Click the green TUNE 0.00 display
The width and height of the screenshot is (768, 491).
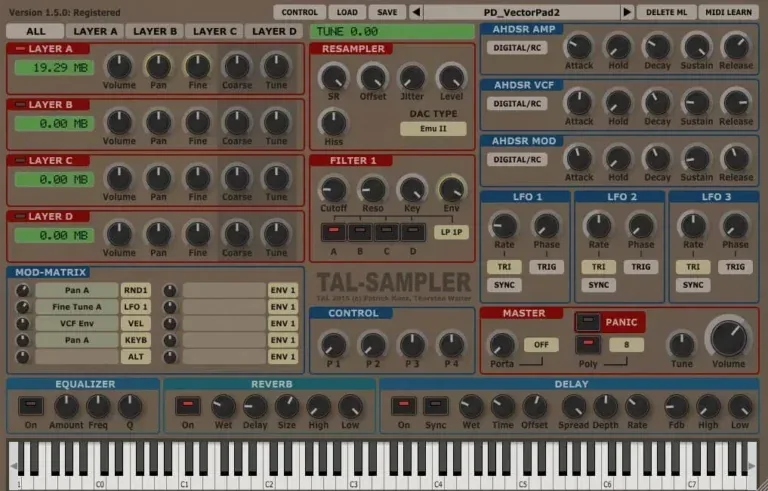pyautogui.click(x=392, y=32)
